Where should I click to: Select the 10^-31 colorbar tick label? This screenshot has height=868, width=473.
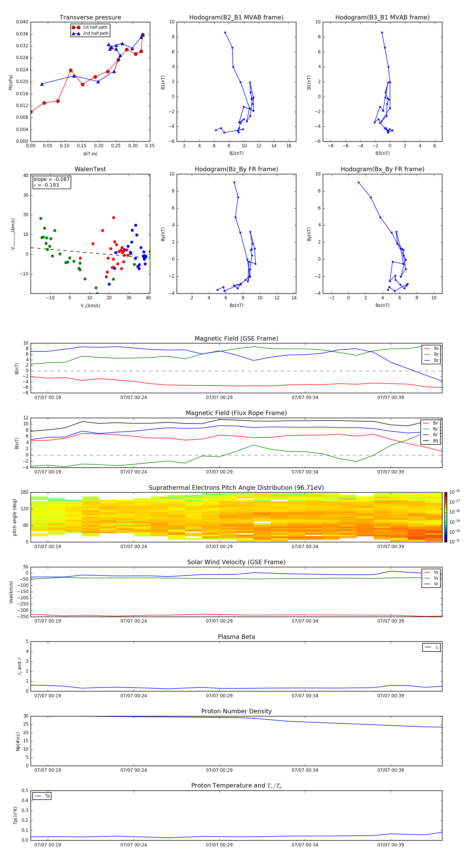coord(455,542)
